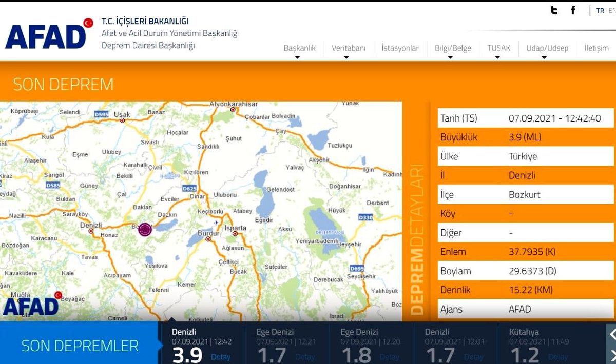The image size is (616, 364).
Task: Switch language to EN
Action: coord(612,11)
